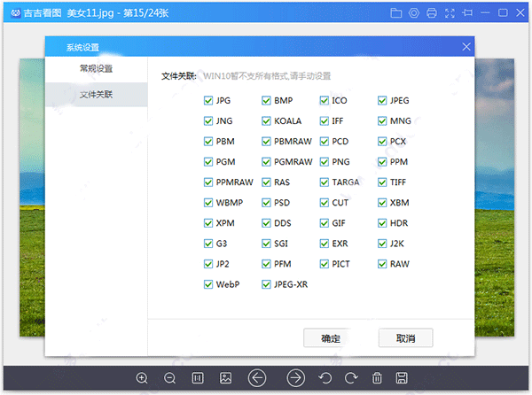The image size is (532, 395).
Task: Click the picture icon in the bottom toolbar
Action: (x=225, y=377)
